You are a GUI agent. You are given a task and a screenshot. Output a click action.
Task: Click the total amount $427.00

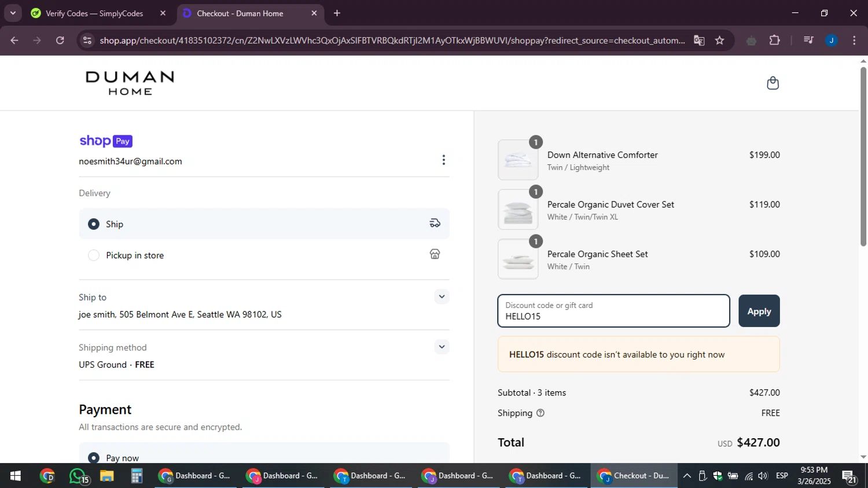tap(758, 442)
